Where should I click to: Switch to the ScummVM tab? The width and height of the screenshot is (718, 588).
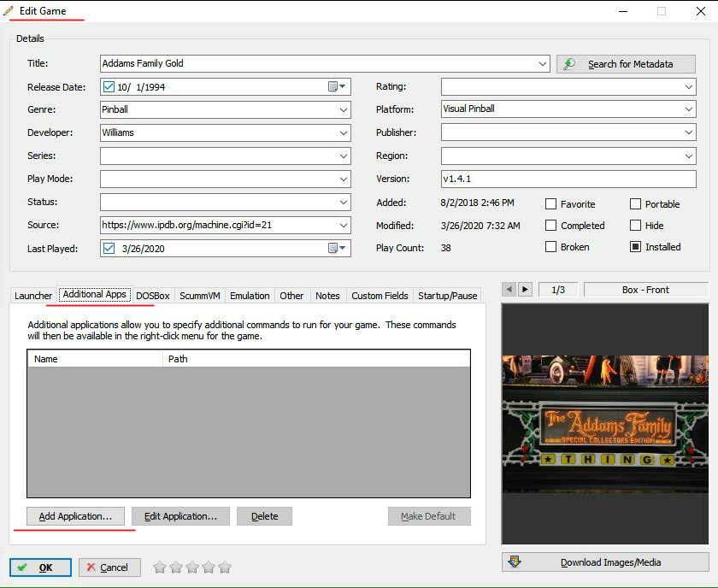(x=200, y=296)
